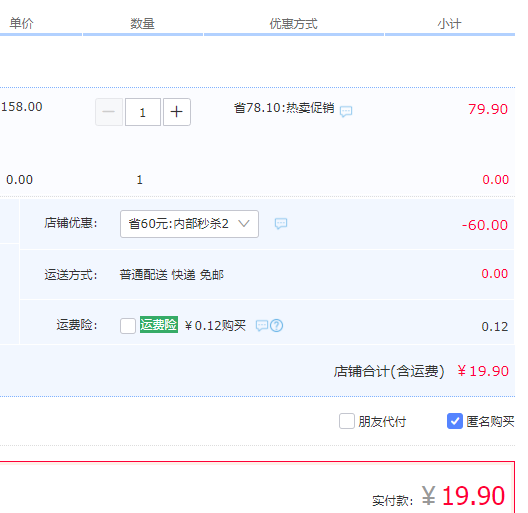Open the 省60元:内部秒杀2 dropdown
Image resolution: width=528 pixels, height=513 pixels.
[189, 224]
